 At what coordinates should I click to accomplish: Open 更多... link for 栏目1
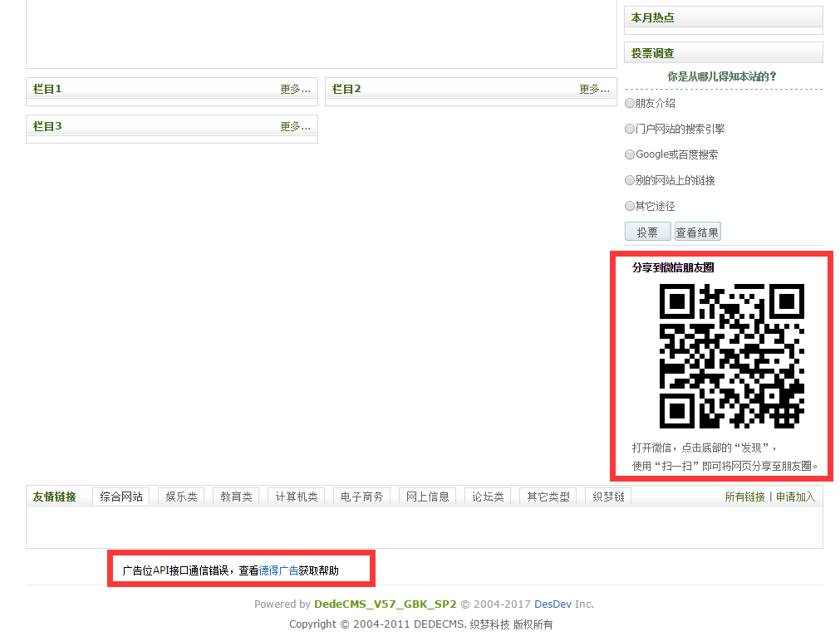pyautogui.click(x=295, y=89)
